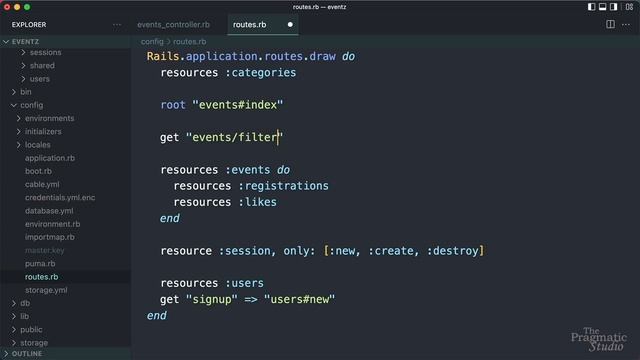This screenshot has height=360, width=640.
Task: Open puma.rb file
Action: (x=40, y=264)
